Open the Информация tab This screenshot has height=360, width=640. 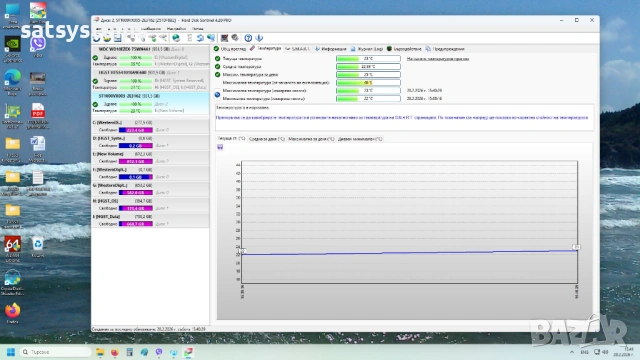pyautogui.click(x=331, y=49)
